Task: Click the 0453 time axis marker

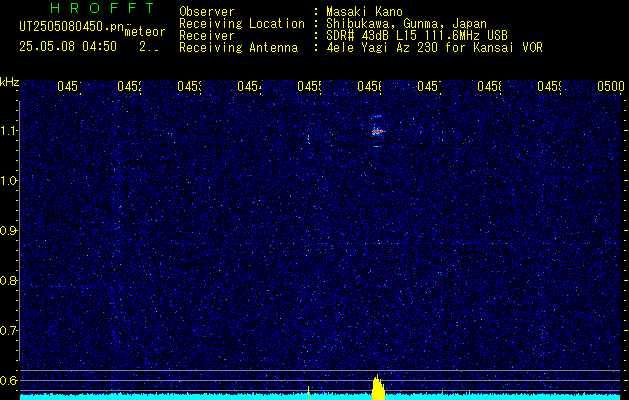Action: tap(189, 86)
